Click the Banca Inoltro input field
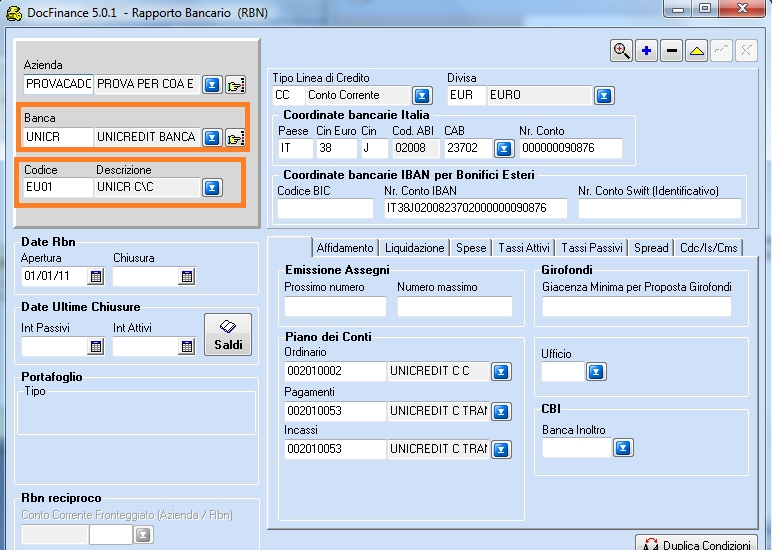Viewport: 772px width, 550px height. (577, 448)
